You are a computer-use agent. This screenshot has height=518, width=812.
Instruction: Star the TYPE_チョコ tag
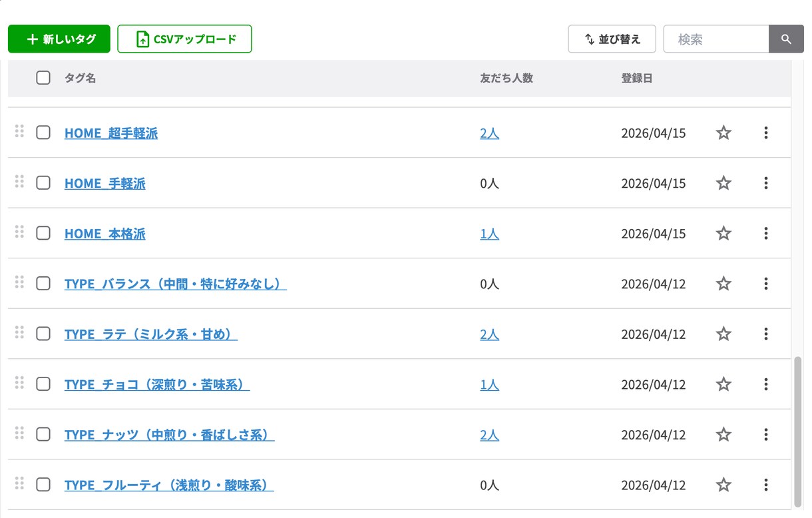[723, 384]
